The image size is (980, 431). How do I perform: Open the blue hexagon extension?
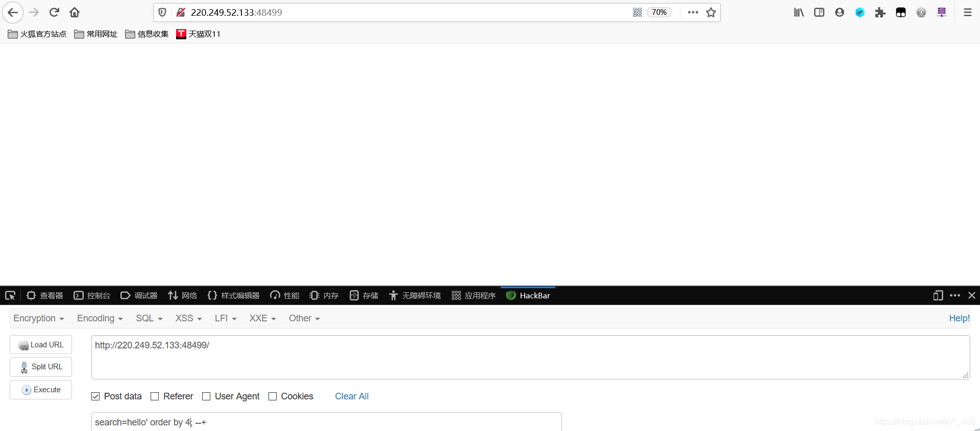click(x=860, y=12)
